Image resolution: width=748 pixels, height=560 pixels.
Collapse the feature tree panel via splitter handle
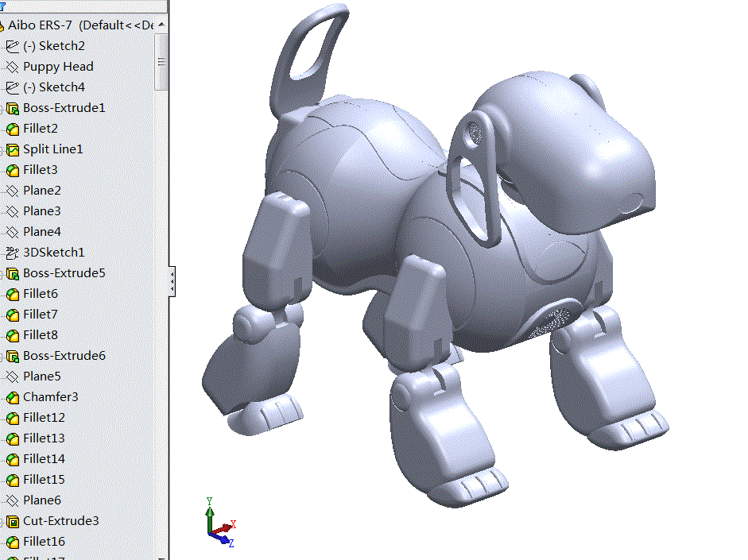(x=172, y=282)
